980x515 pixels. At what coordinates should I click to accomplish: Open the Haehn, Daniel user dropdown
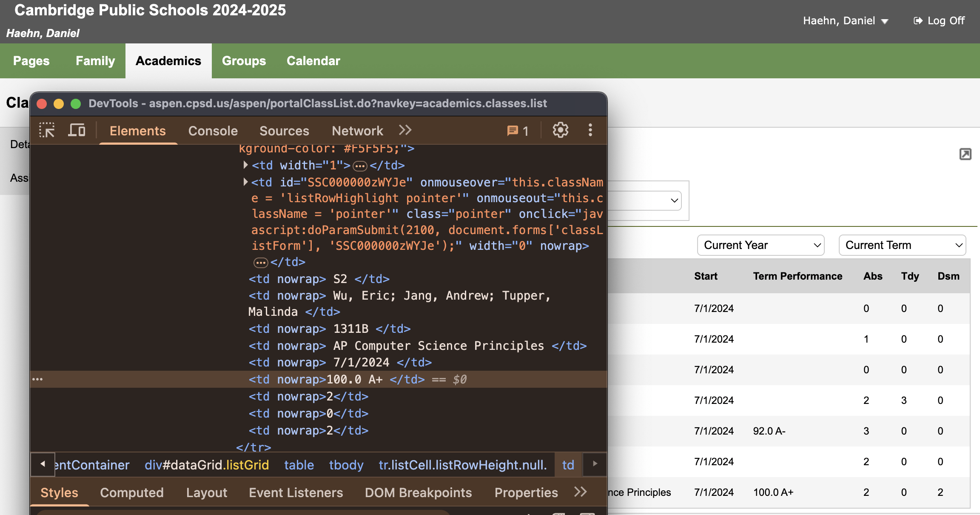[x=845, y=20]
